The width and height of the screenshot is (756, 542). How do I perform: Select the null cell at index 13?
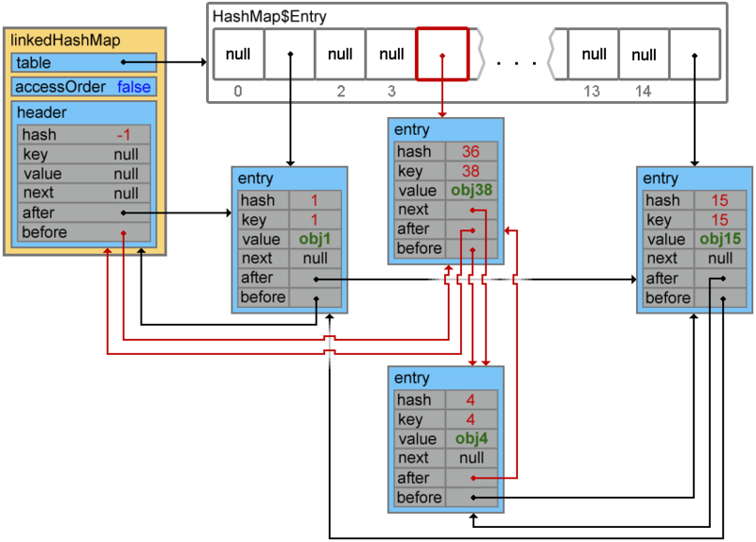click(594, 54)
